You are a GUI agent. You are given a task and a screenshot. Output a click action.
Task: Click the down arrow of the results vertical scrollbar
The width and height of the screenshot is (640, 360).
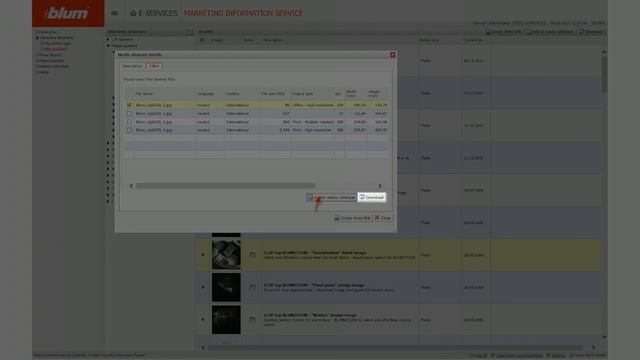coord(604,337)
